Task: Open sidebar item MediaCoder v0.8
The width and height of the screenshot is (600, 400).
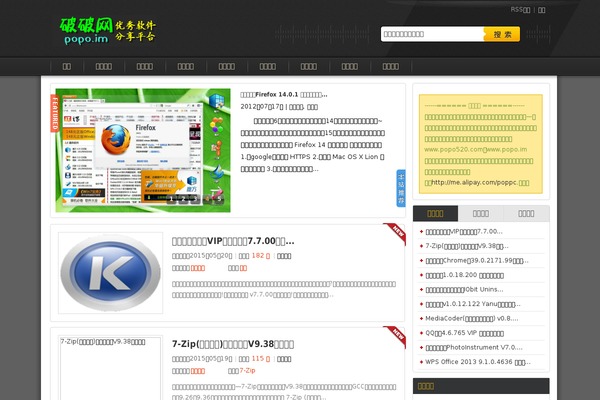Action: (472, 318)
